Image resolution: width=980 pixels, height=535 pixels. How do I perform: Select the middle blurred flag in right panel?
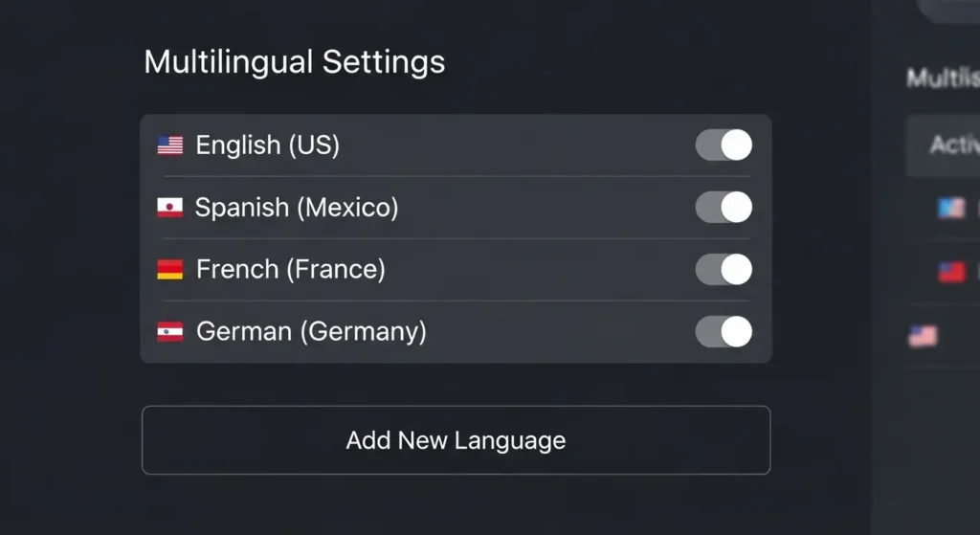(951, 272)
